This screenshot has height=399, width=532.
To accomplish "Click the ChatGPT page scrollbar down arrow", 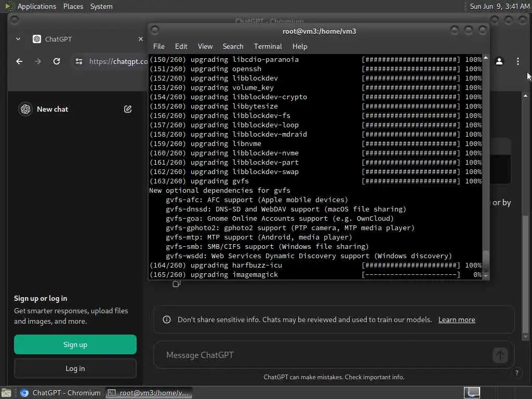I will (526, 336).
